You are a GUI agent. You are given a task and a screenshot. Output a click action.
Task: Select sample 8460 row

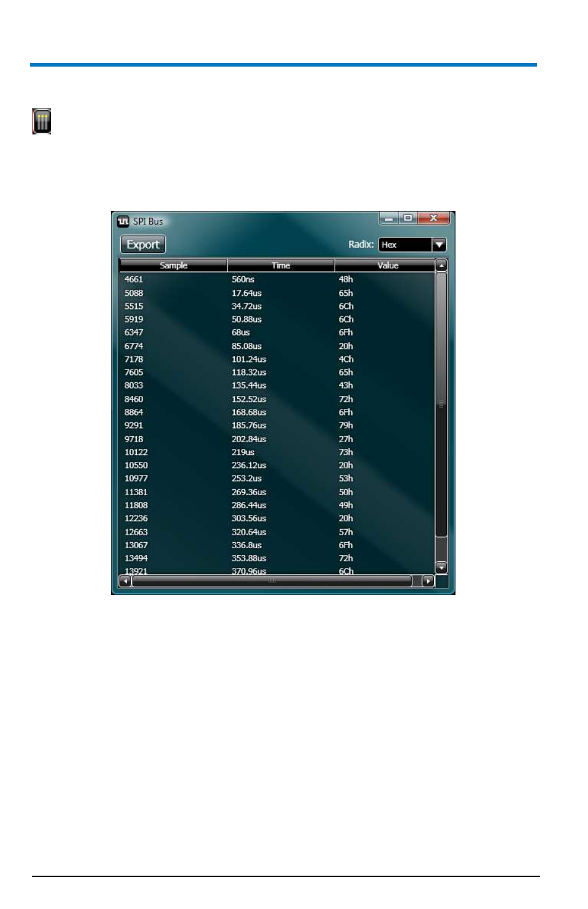(277, 399)
